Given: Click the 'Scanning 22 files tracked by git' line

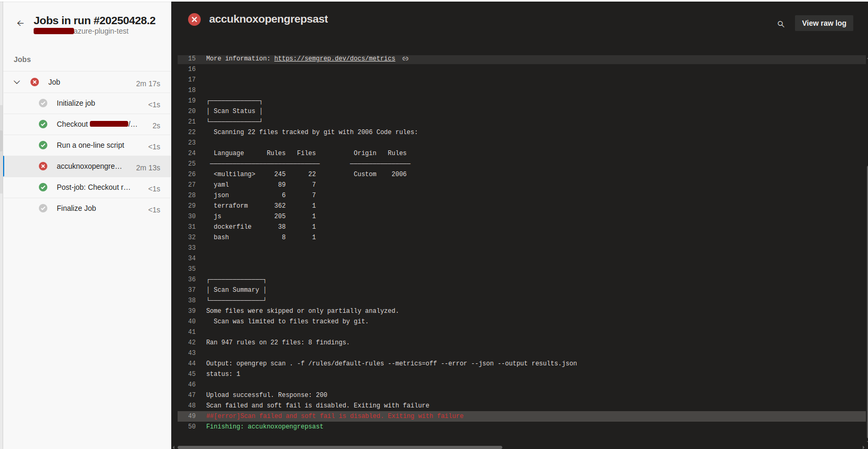Looking at the screenshot, I should point(315,132).
